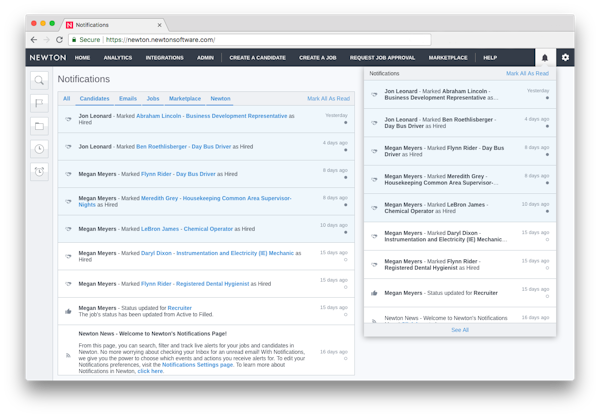Click the Newton logo in navbar
The height and width of the screenshot is (417, 600).
pos(46,58)
